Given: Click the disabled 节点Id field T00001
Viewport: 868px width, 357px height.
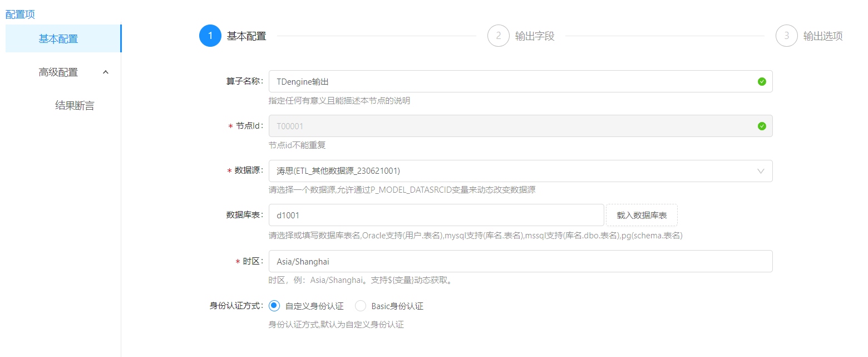Looking at the screenshot, I should tap(512, 126).
